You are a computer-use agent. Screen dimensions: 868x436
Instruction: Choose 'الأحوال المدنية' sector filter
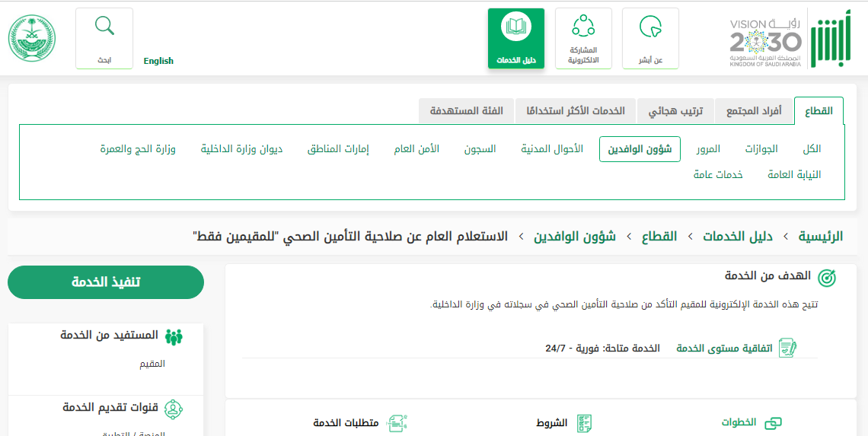click(x=552, y=149)
